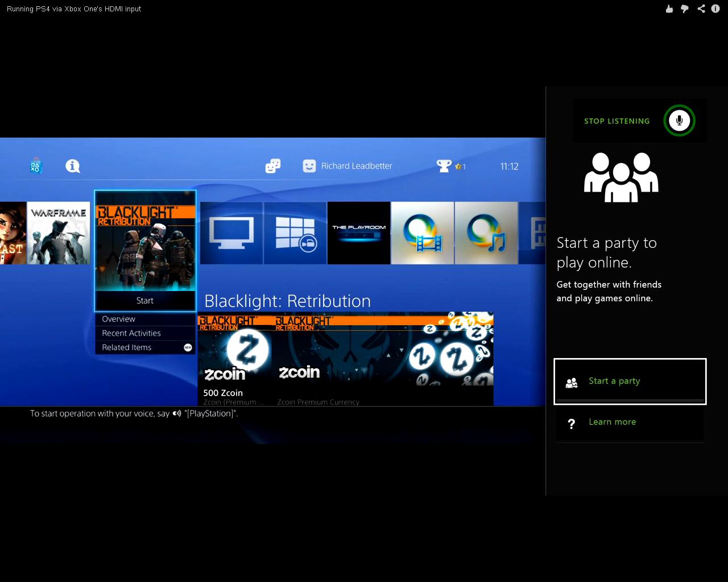728x582 pixels.
Task: Select the Warframe game tile
Action: pos(59,233)
